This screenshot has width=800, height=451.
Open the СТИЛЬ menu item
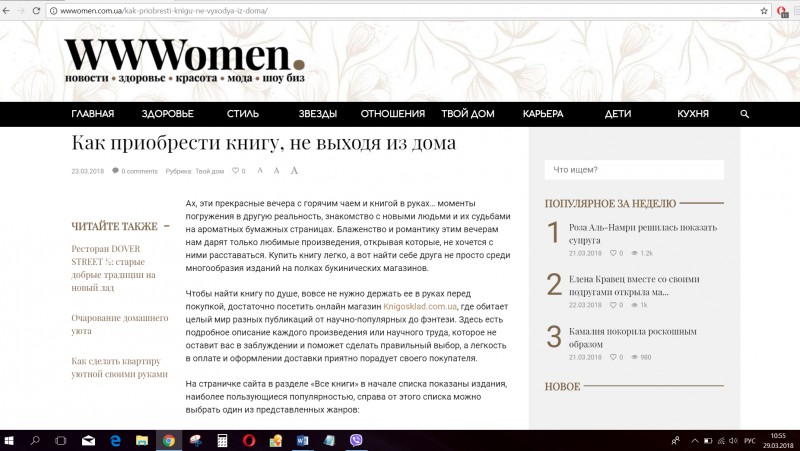(243, 114)
